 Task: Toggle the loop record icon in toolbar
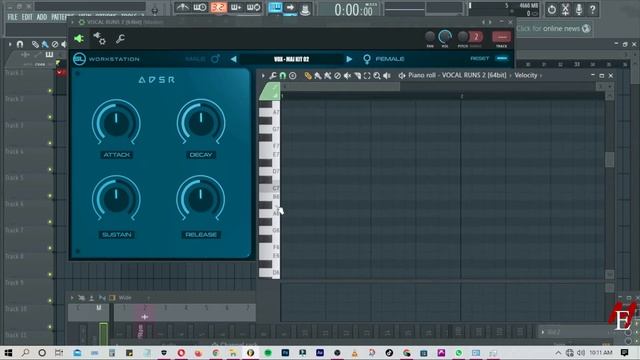tap(253, 7)
